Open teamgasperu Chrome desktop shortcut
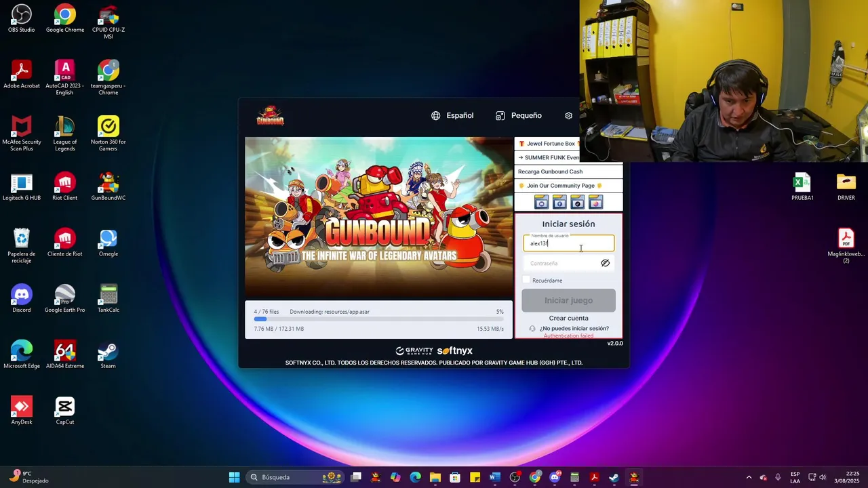Image resolution: width=868 pixels, height=488 pixels. tap(108, 77)
